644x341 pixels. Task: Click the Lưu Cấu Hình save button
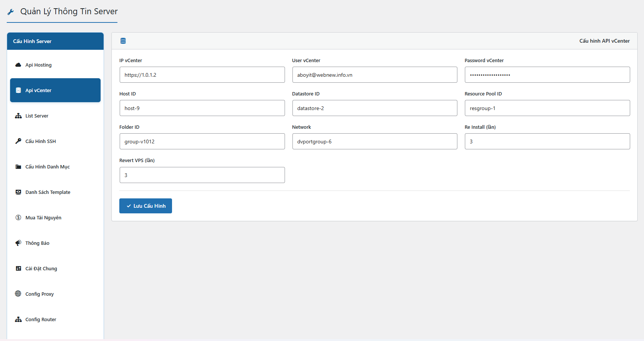pos(145,206)
